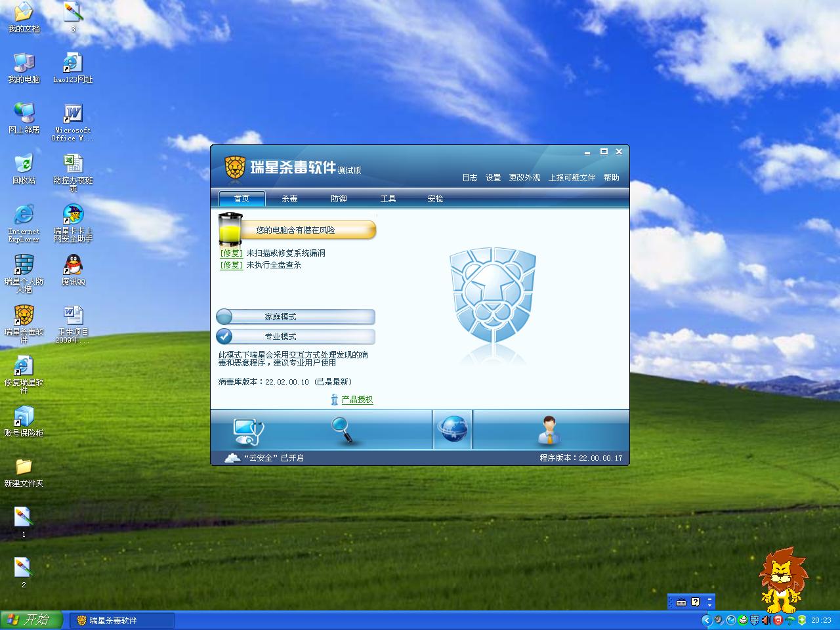Open 卫生项目2009年 Word document
This screenshot has width=840, height=630.
pos(73,324)
